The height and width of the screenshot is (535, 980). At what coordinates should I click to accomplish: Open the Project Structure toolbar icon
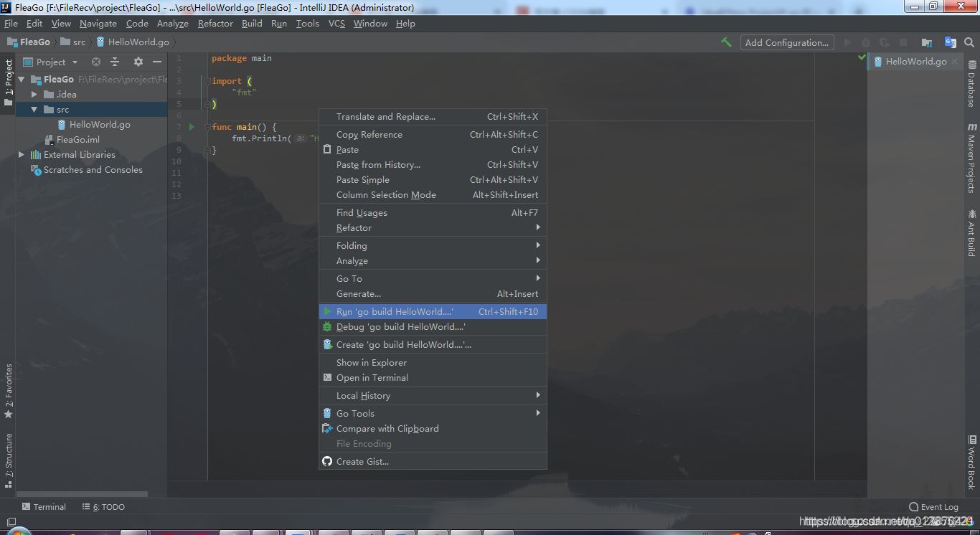[927, 42]
